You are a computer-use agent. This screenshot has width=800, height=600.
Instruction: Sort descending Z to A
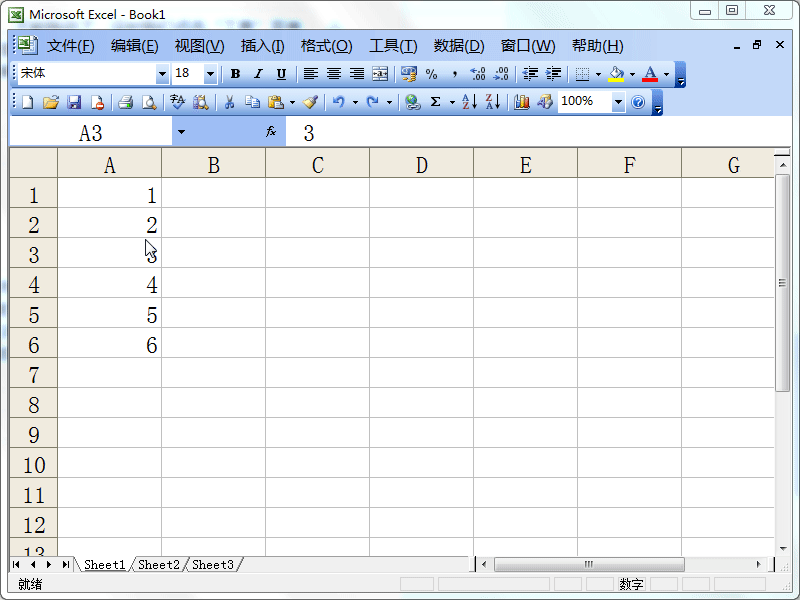(x=493, y=102)
